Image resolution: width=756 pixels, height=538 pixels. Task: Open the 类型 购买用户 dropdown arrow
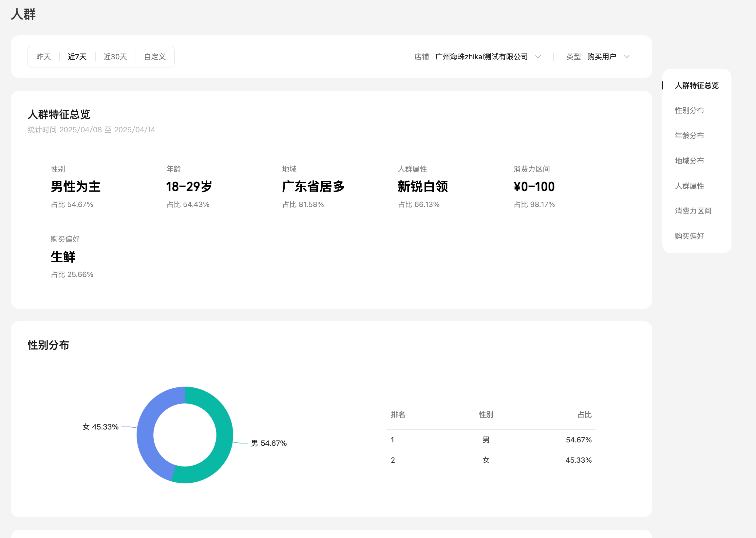[x=626, y=57]
